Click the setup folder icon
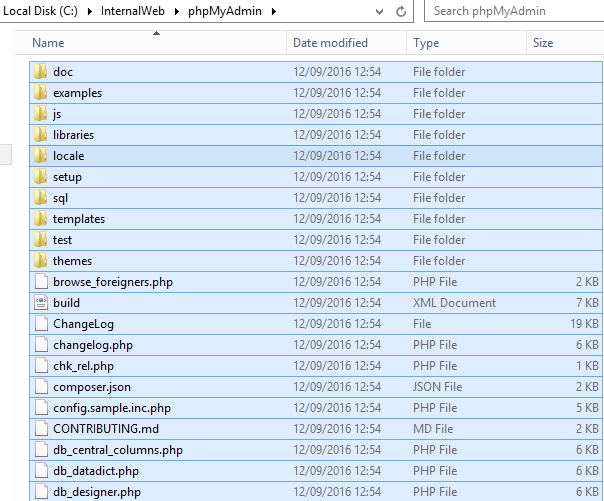Viewport: 604px width, 501px height. point(40,177)
